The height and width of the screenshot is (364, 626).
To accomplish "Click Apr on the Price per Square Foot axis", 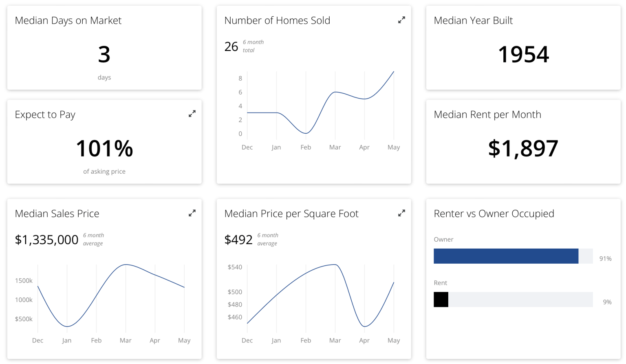I will point(364,340).
